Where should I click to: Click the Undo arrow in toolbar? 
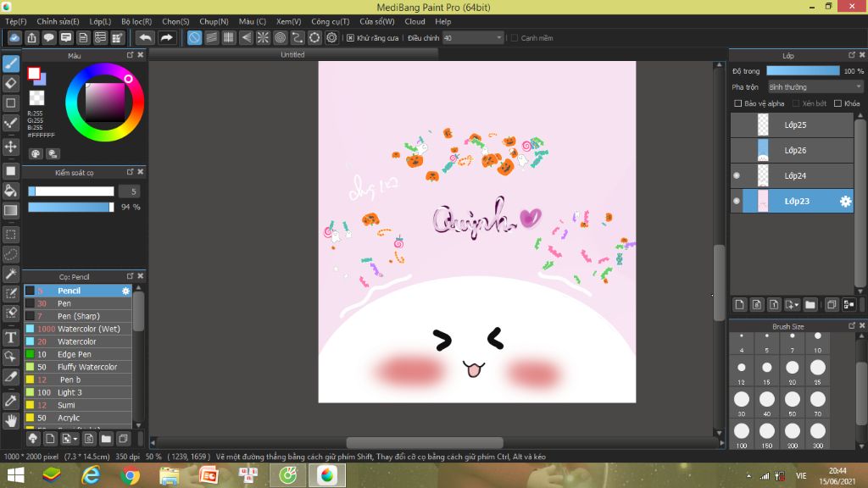[145, 37]
